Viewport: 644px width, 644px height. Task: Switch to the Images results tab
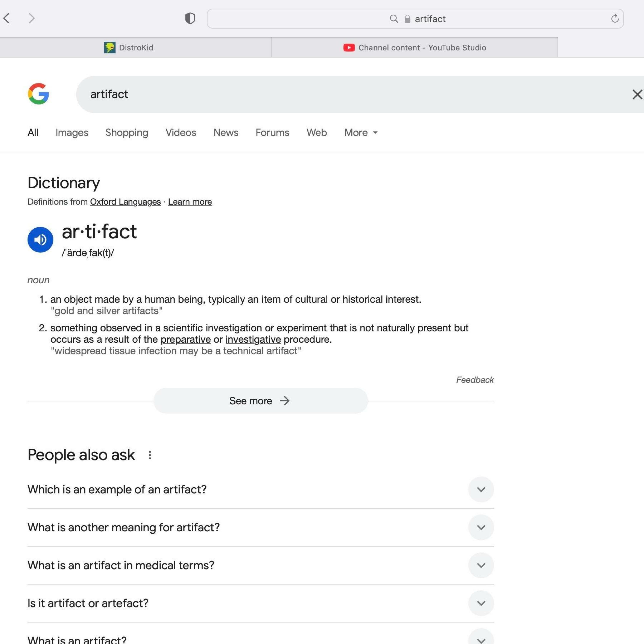click(72, 133)
